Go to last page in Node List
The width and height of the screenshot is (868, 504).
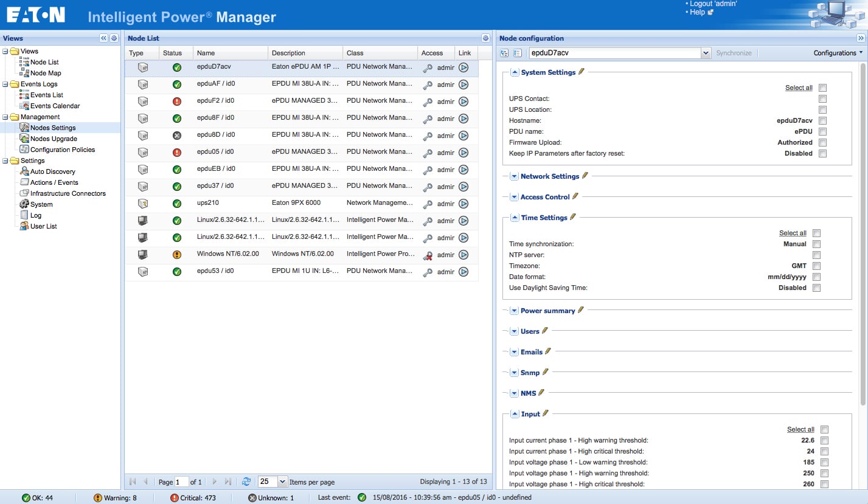[227, 482]
